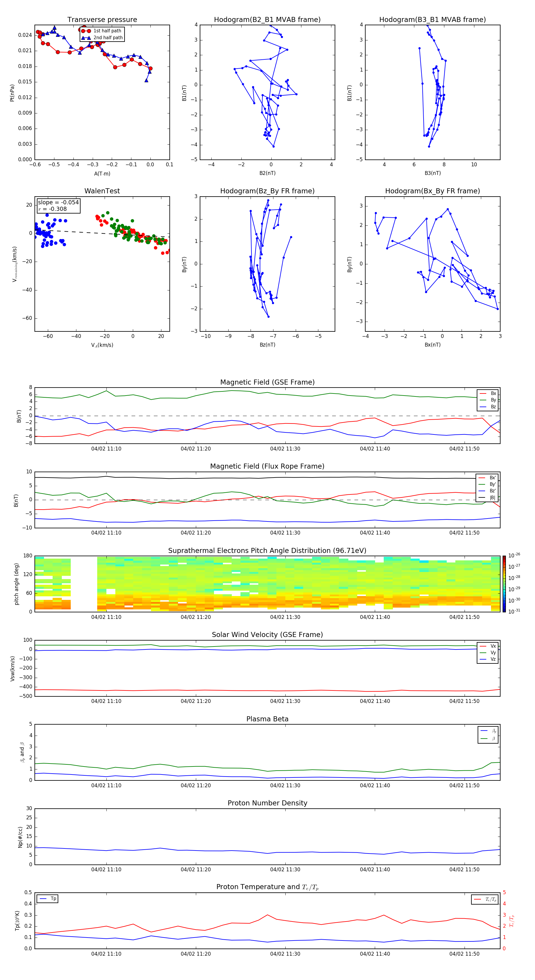Click the "Hodogram(Bz_By FR frame)" title
The height and width of the screenshot is (980, 535).
pos(267,191)
